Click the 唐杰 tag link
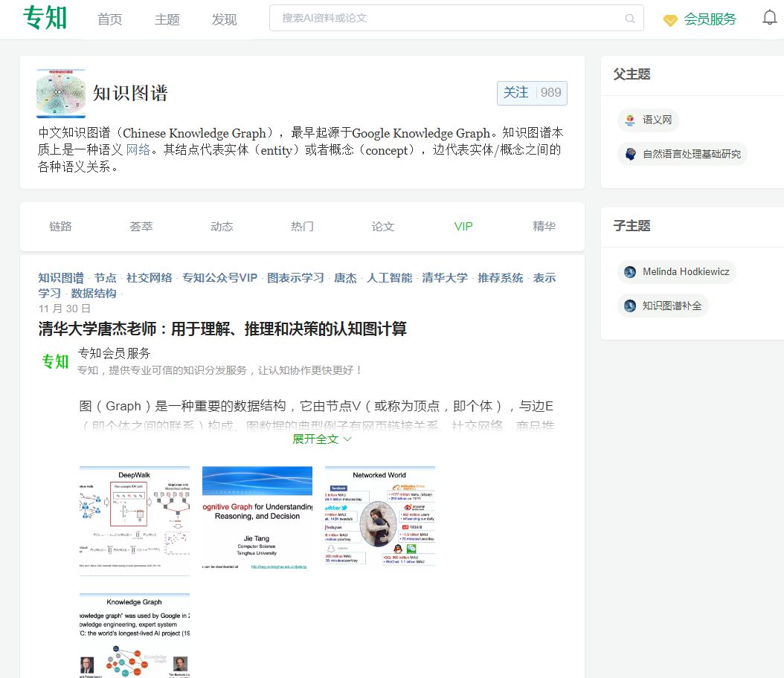The width and height of the screenshot is (784, 678). pos(345,278)
